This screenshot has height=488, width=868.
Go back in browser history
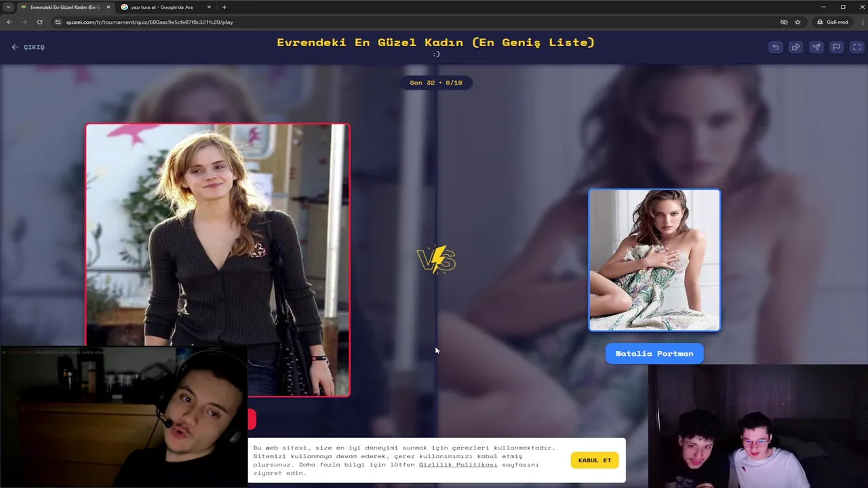[9, 22]
